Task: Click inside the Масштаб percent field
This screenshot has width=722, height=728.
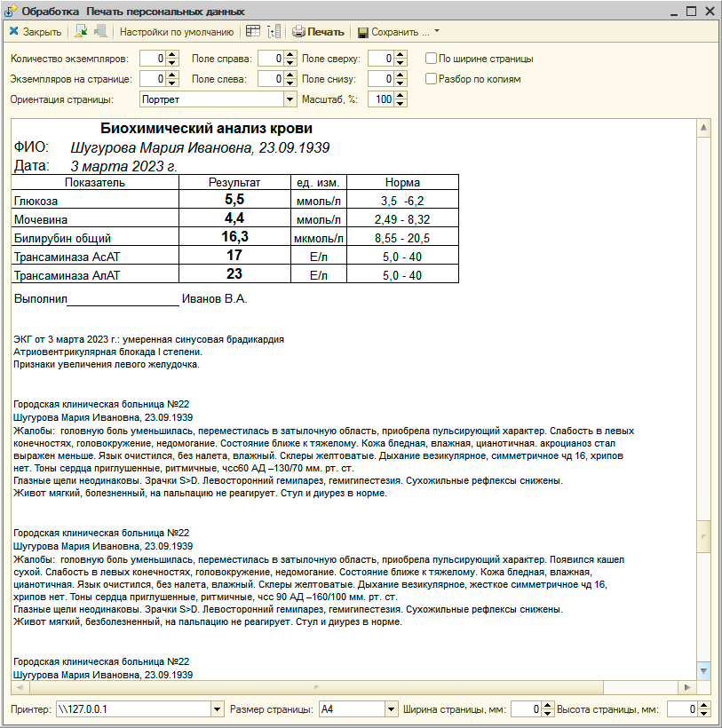Action: tap(379, 99)
